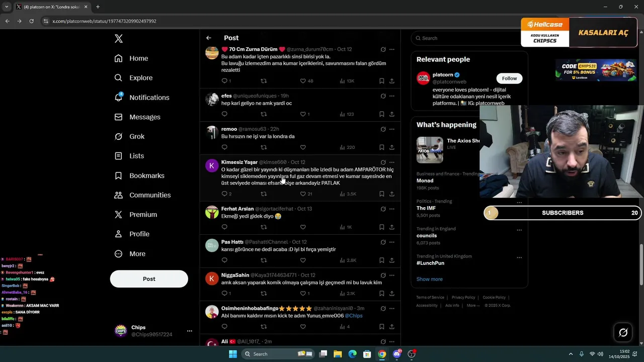Image resolution: width=644 pixels, height=362 pixels.
Task: Follow the platcorn account
Action: 509,78
